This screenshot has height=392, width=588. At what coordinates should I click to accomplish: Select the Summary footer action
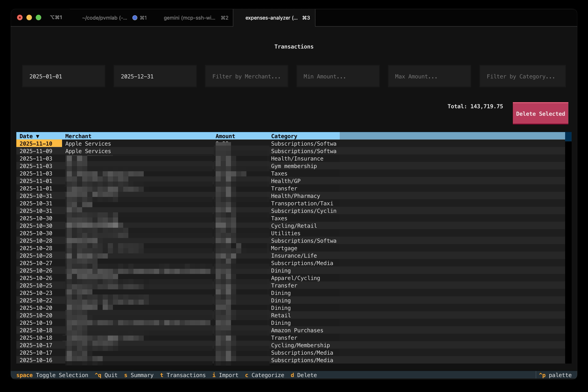click(139, 375)
